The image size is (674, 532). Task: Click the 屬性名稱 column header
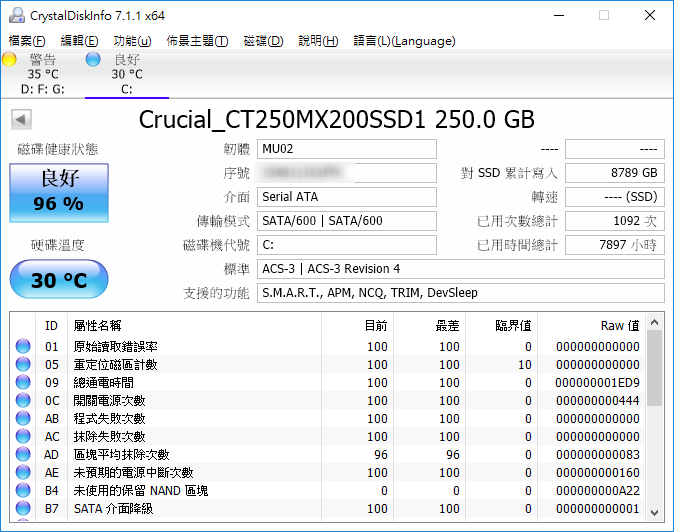(194, 326)
